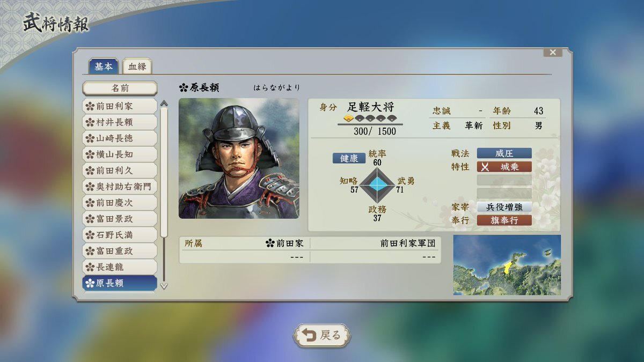Image resolution: width=644 pixels, height=362 pixels.
Task: Click the 原長頼 portrait image
Action: click(239, 158)
